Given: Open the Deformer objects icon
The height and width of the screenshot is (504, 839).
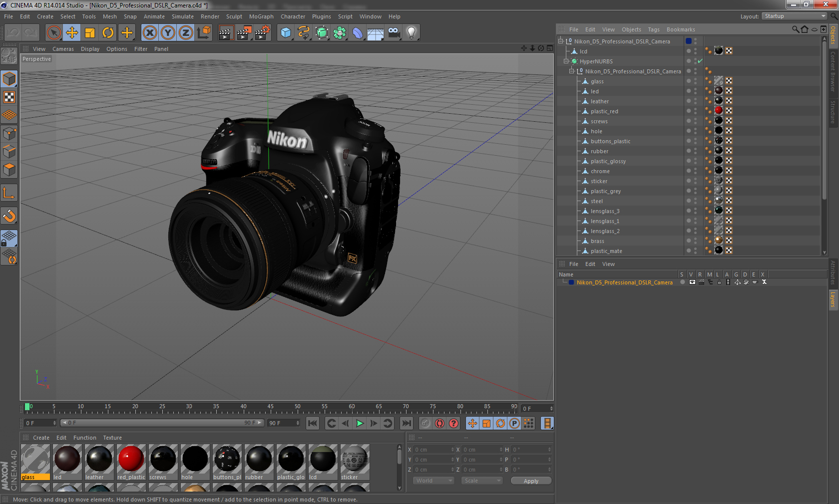Looking at the screenshot, I should 358,33.
